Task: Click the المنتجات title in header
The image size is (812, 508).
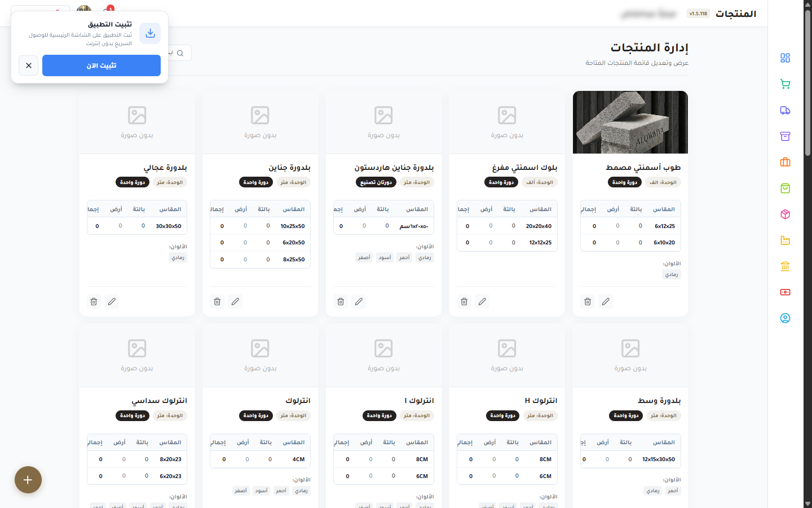Action: click(x=736, y=14)
